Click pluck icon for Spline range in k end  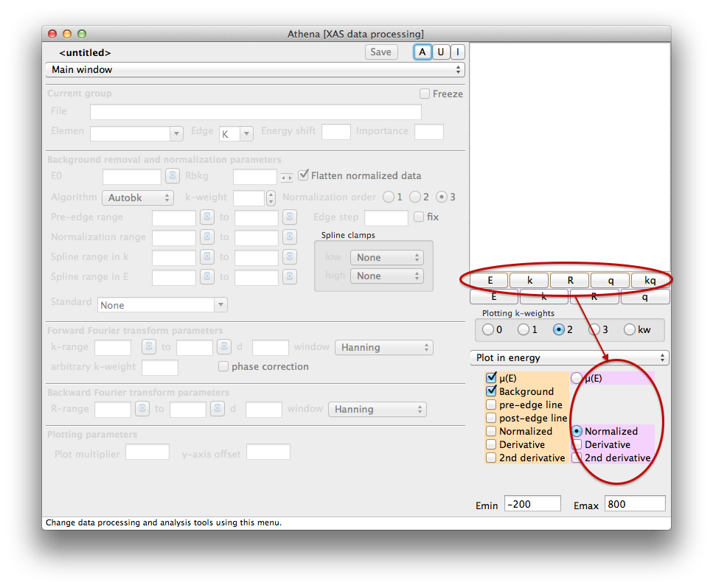point(290,256)
